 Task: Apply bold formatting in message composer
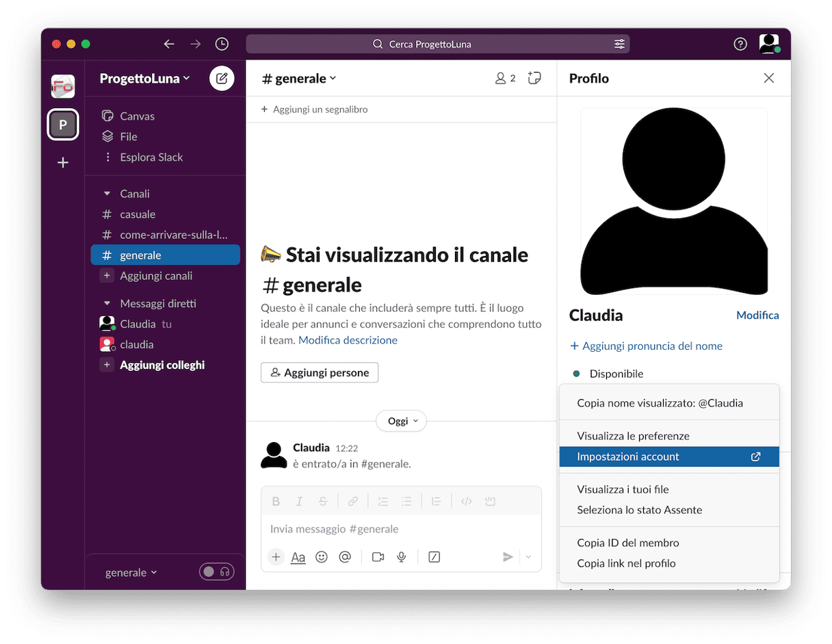[x=276, y=501]
